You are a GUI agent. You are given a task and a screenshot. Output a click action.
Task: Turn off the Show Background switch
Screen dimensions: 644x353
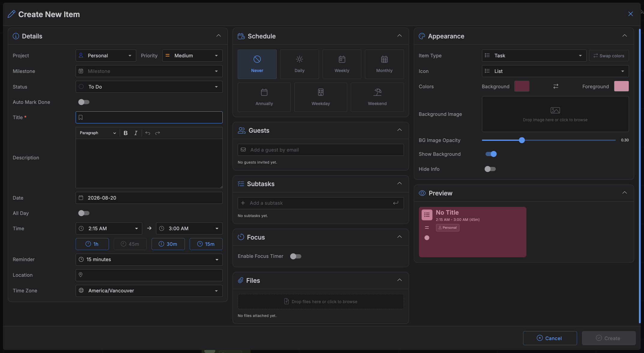[x=491, y=154]
